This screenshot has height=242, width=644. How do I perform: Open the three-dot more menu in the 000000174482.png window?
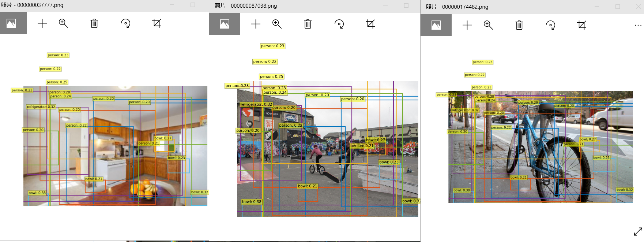638,25
